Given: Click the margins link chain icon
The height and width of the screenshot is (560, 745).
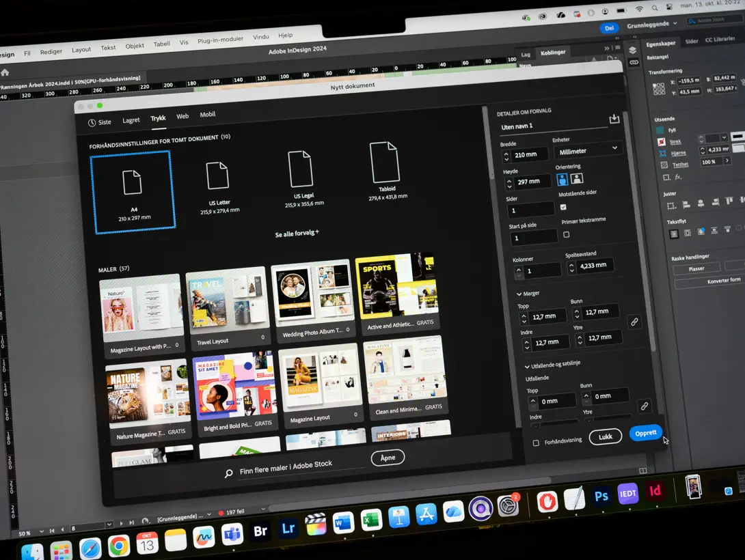Looking at the screenshot, I should (634, 322).
